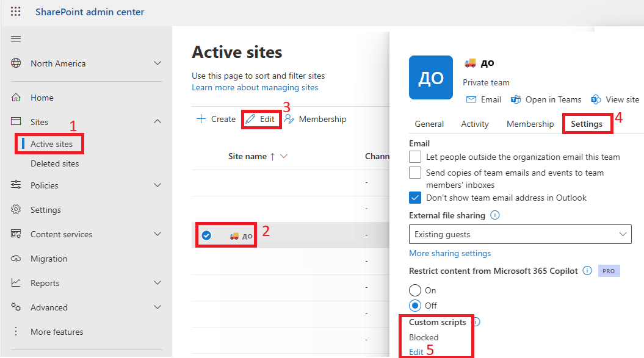The width and height of the screenshot is (644, 358).
Task: Click the SharePoint admin center title
Action: pyautogui.click(x=90, y=12)
